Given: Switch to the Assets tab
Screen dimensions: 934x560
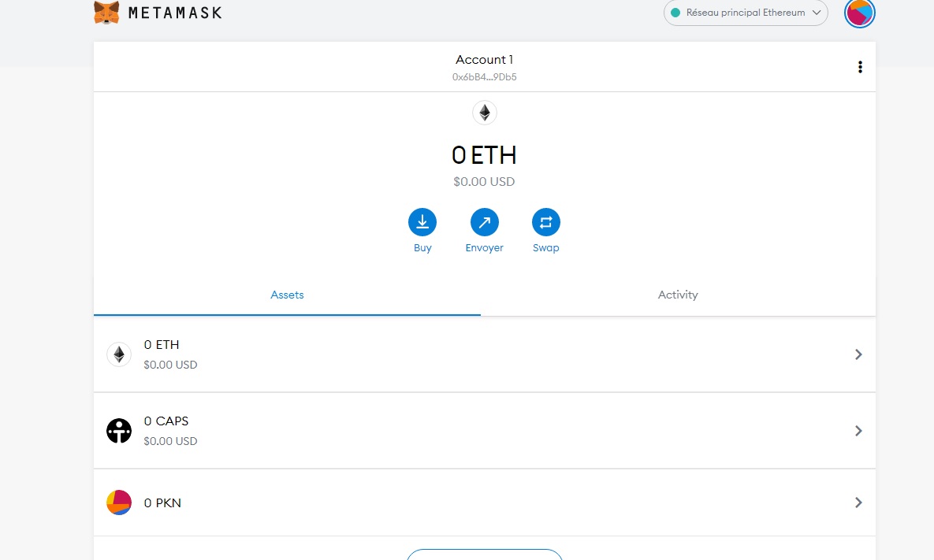Looking at the screenshot, I should [287, 295].
